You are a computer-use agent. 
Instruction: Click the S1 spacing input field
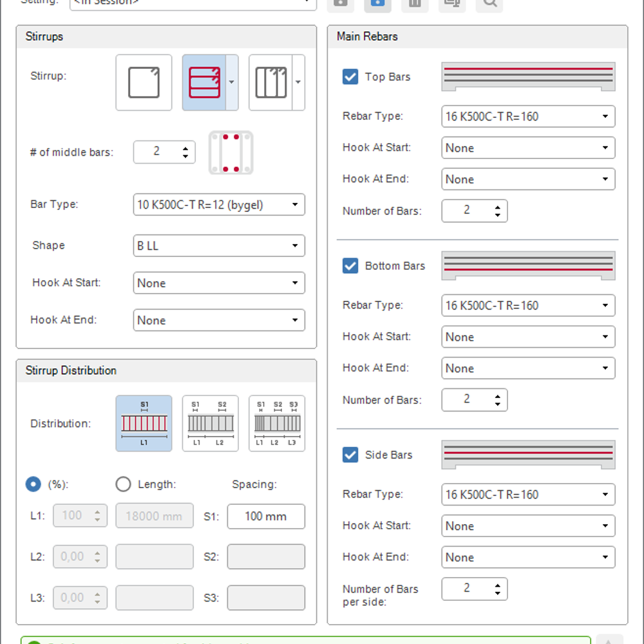click(x=265, y=516)
